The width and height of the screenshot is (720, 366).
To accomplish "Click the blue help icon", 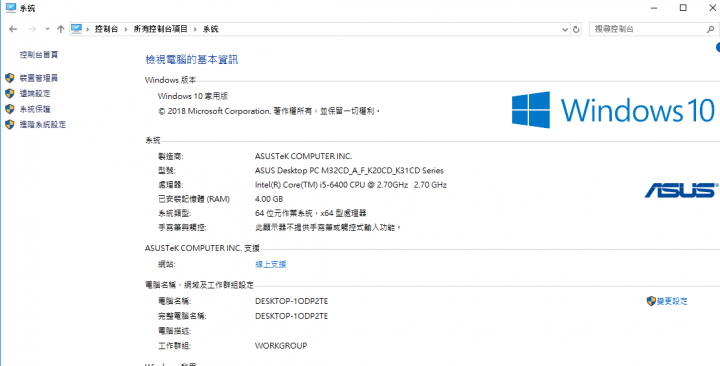I will (x=718, y=47).
